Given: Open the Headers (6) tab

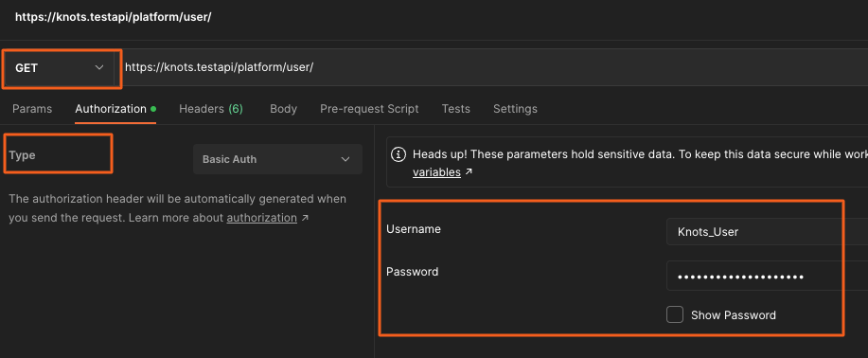Looking at the screenshot, I should (x=211, y=109).
